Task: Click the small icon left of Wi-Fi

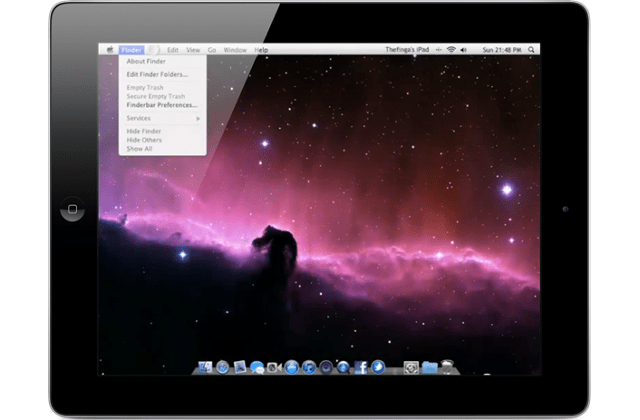Action: point(438,50)
